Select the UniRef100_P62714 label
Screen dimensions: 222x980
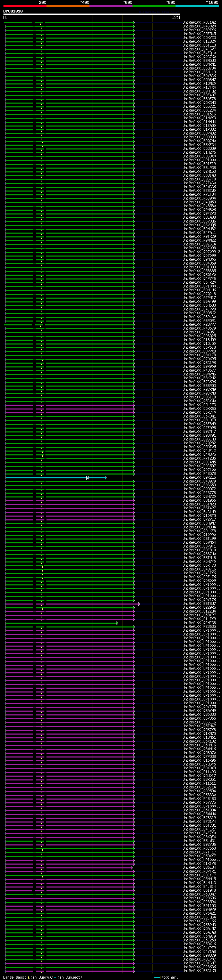point(199,787)
